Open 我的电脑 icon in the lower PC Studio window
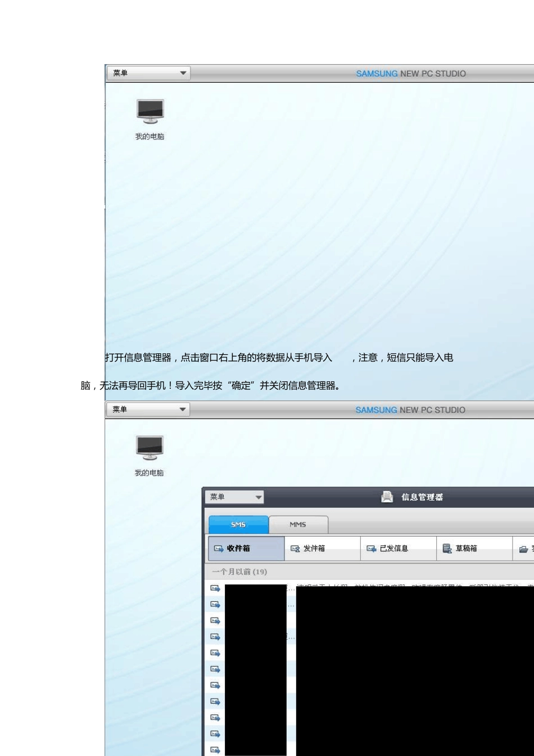Image resolution: width=534 pixels, height=756 pixels. click(x=150, y=455)
